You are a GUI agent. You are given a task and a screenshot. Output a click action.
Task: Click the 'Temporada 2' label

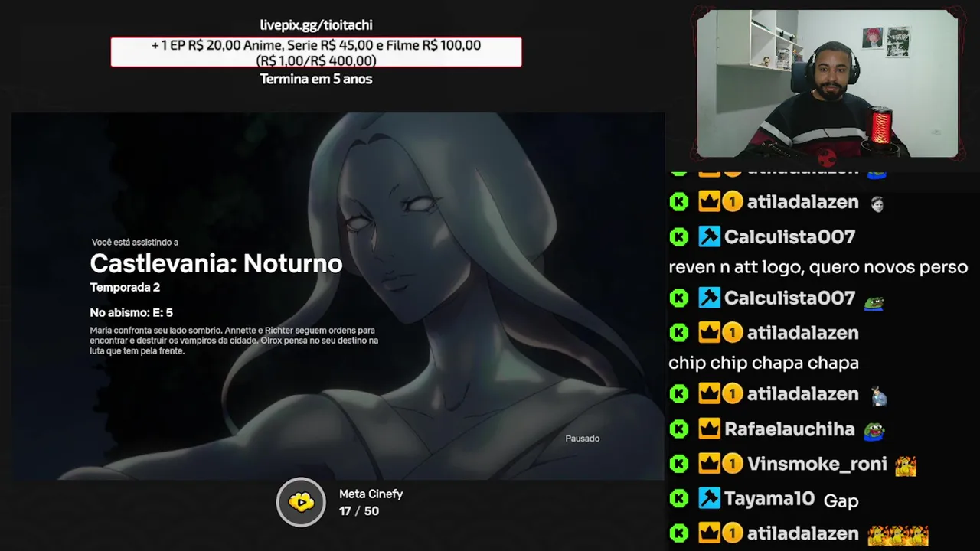(x=125, y=288)
